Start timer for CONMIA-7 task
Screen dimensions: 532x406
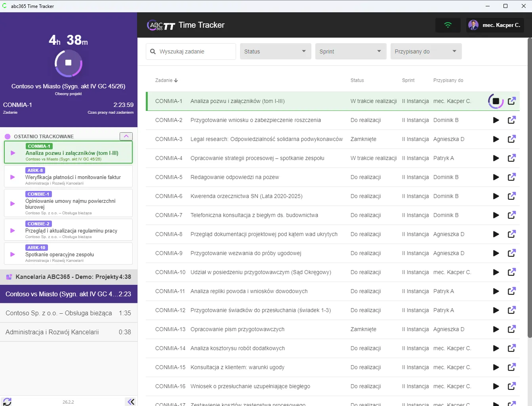click(496, 215)
